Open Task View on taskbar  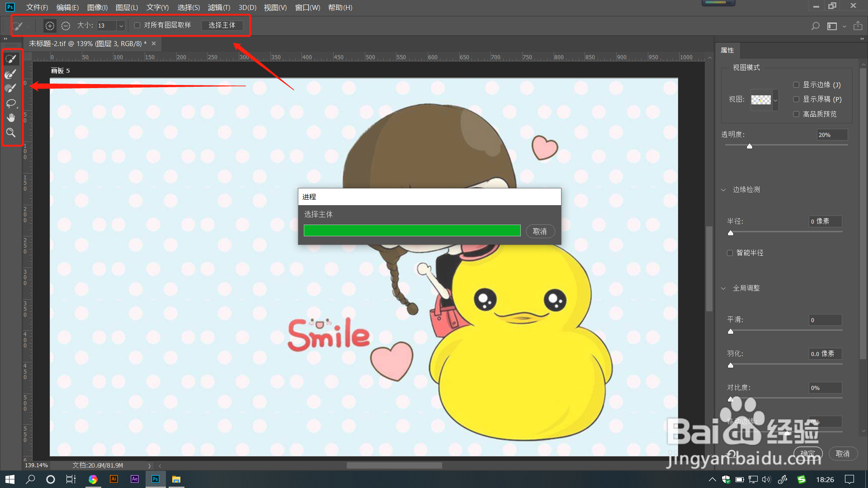[x=71, y=479]
